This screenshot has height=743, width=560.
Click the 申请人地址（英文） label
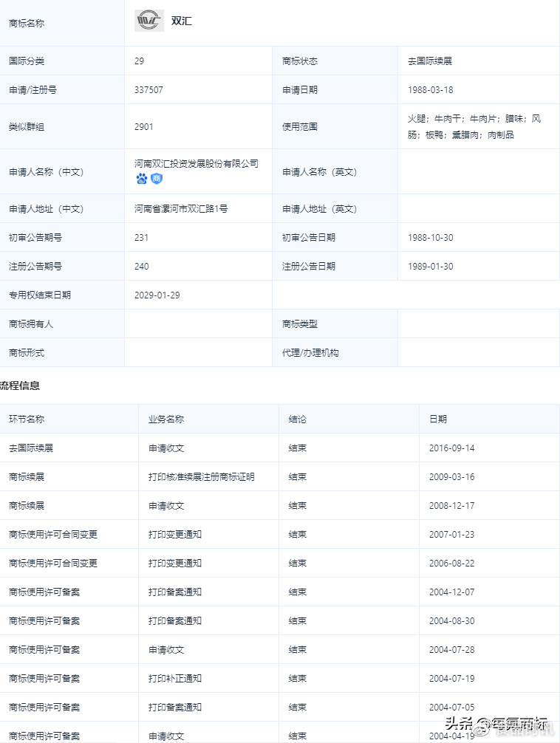(x=320, y=208)
